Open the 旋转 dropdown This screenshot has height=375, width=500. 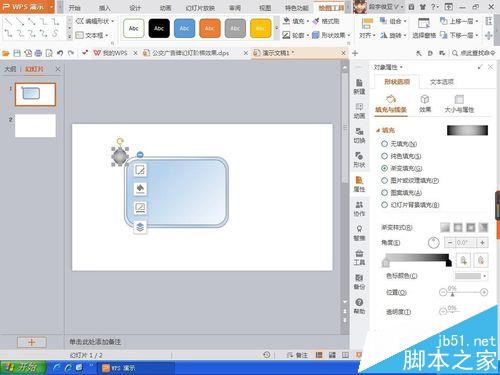[x=393, y=35]
